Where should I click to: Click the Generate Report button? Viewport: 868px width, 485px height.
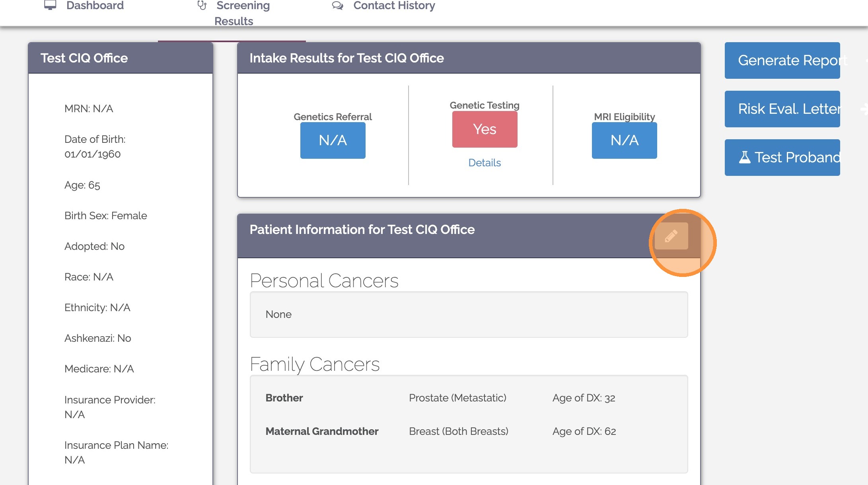pyautogui.click(x=782, y=60)
